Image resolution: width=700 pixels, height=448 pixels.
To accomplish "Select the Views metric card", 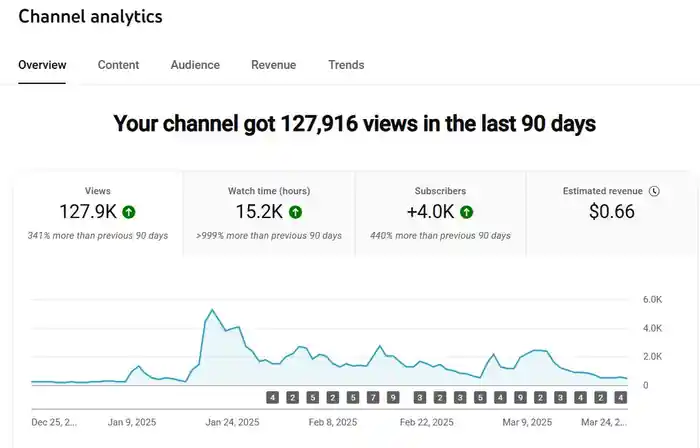I will click(98, 214).
